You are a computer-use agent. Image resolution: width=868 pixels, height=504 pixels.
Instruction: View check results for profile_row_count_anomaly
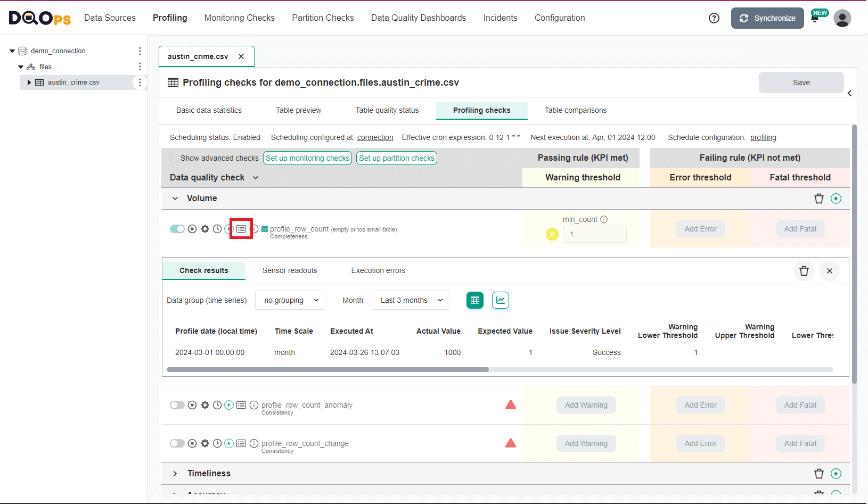coord(241,405)
